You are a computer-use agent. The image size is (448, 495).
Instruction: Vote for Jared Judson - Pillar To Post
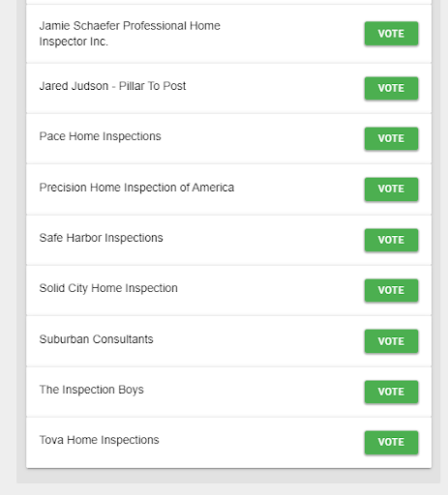391,88
